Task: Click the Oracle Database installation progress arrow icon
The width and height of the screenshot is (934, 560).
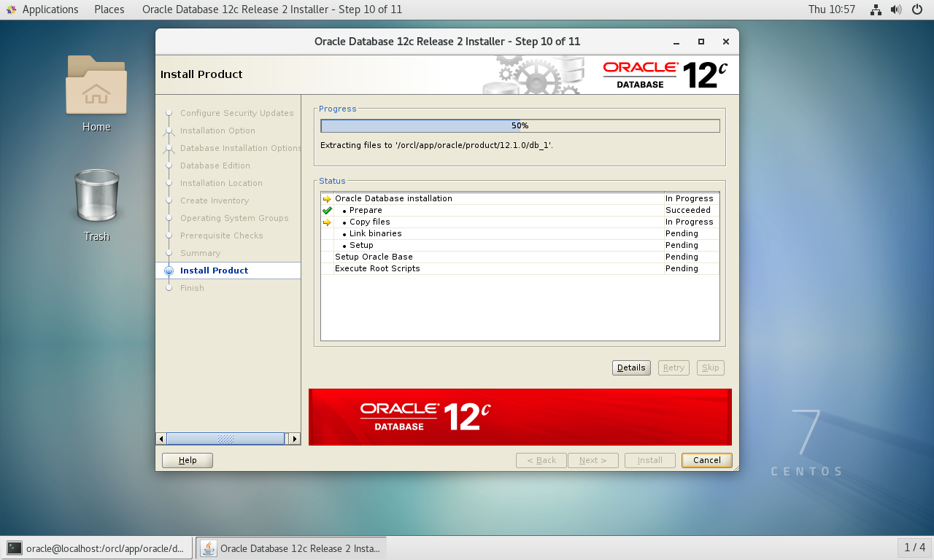Action: click(327, 198)
